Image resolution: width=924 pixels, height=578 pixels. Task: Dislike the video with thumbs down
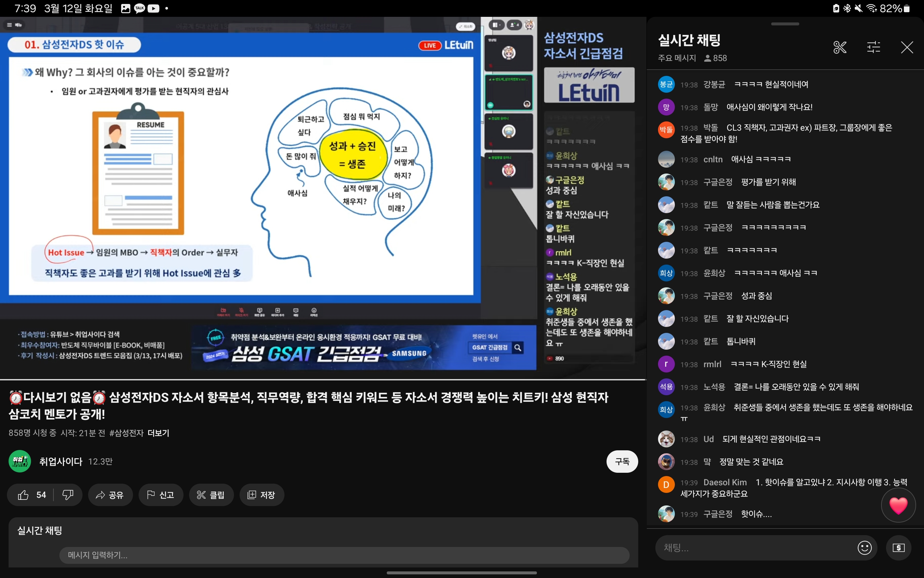click(x=68, y=495)
